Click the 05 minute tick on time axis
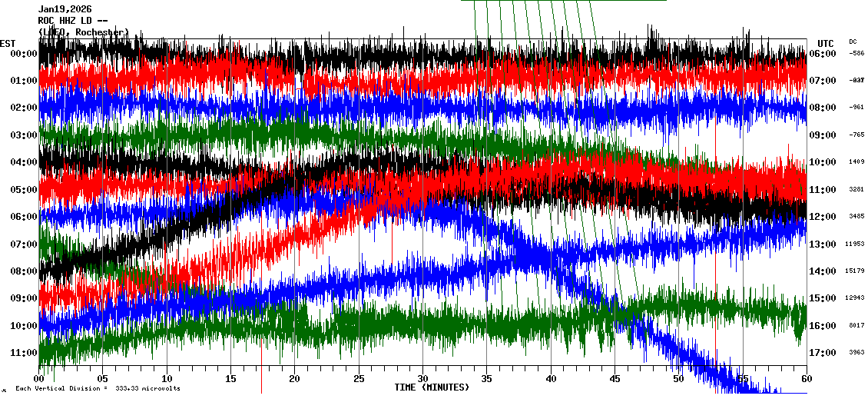868x399 pixels. click(x=103, y=379)
